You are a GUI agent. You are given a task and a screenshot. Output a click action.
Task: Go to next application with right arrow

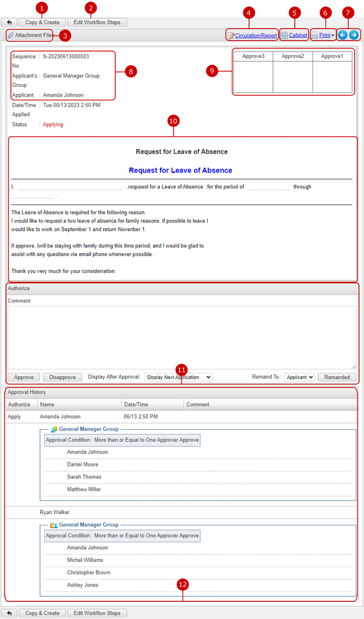[354, 35]
